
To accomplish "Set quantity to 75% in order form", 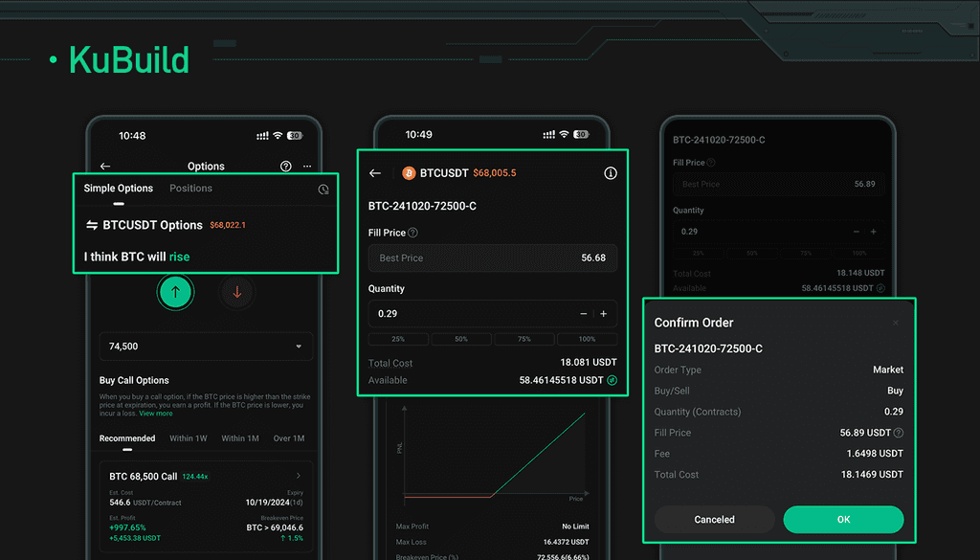I will click(x=524, y=339).
